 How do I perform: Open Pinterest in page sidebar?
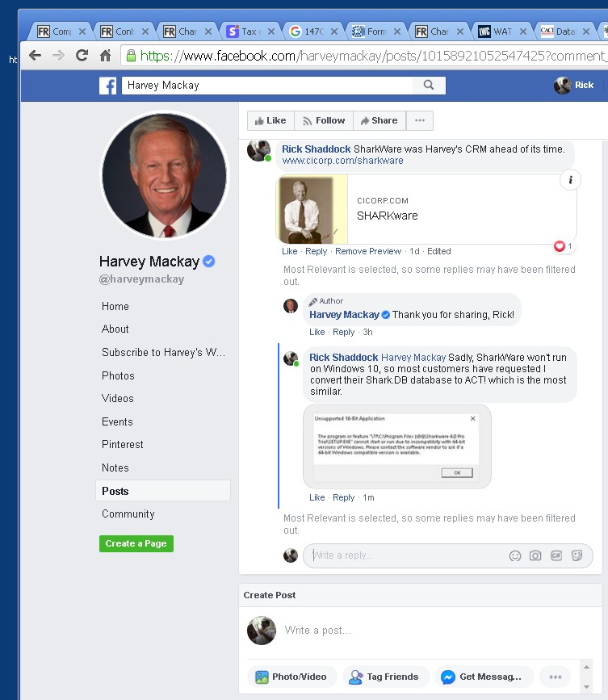click(122, 444)
